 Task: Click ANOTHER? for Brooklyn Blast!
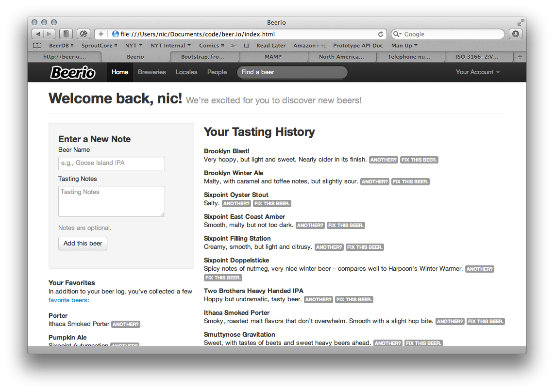pos(384,160)
